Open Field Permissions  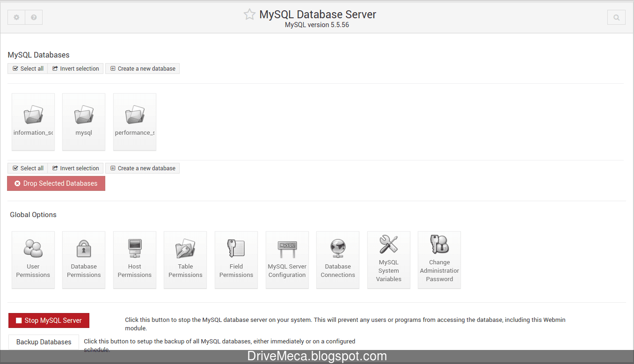pos(236,260)
